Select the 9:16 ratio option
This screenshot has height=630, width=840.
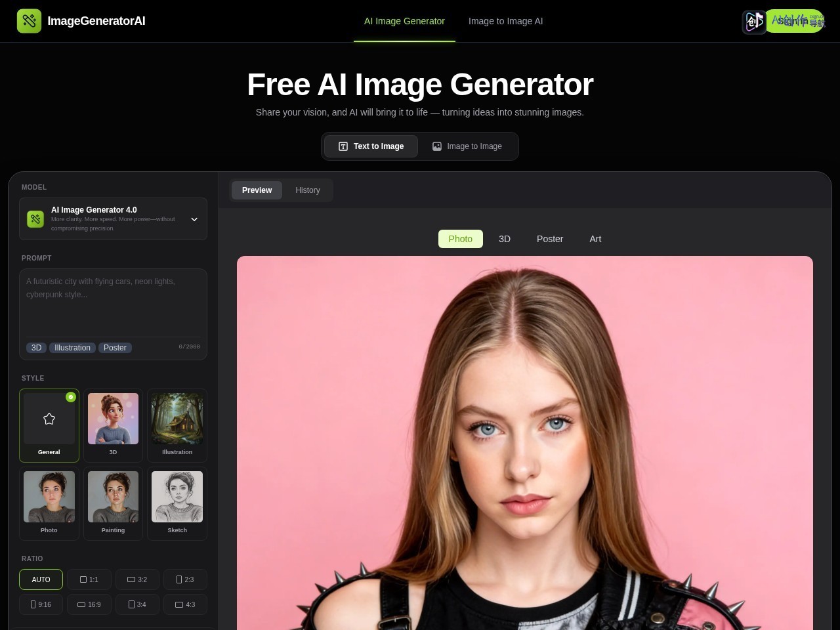coord(41,604)
